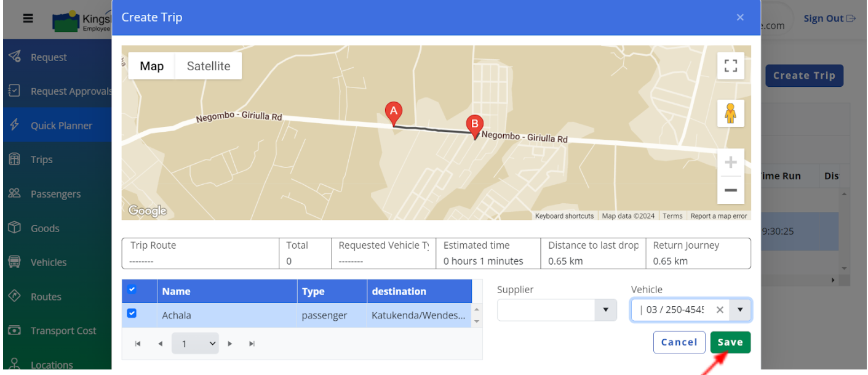Click the Street View pegman icon
868x375 pixels.
pyautogui.click(x=731, y=113)
